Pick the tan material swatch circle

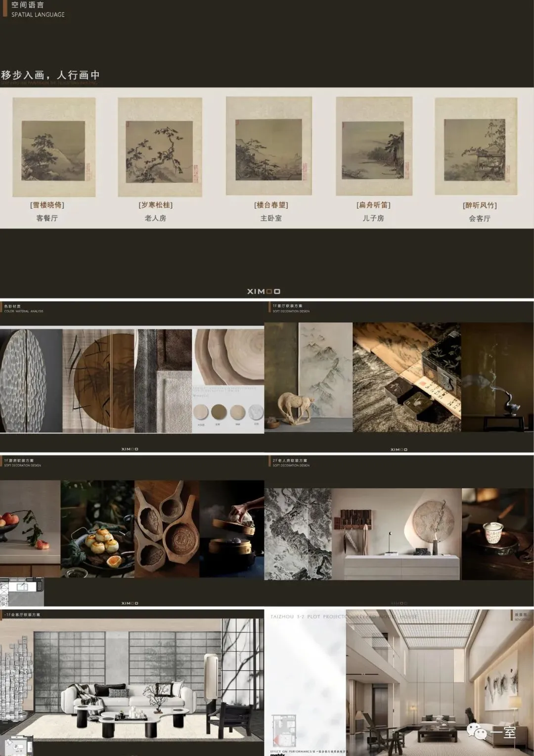tap(237, 412)
